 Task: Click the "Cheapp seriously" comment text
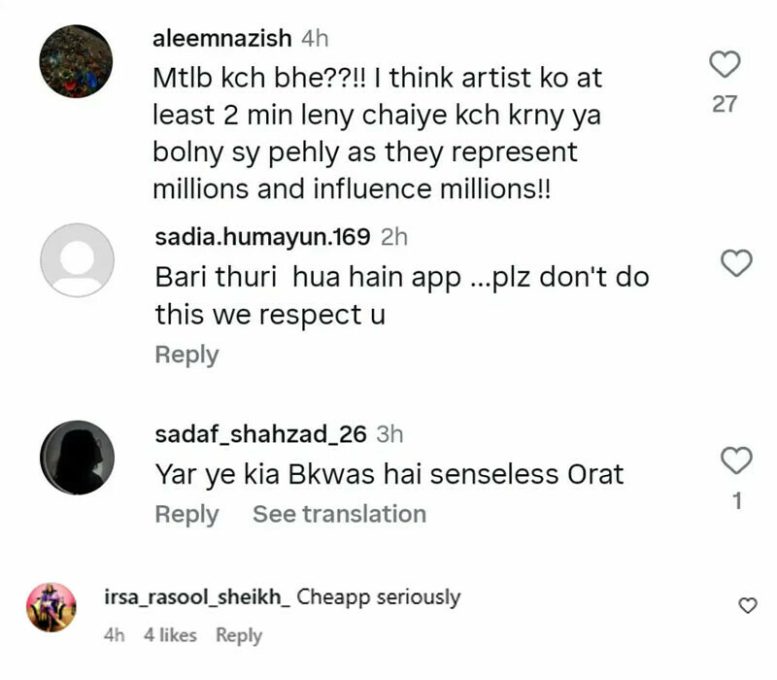(378, 597)
